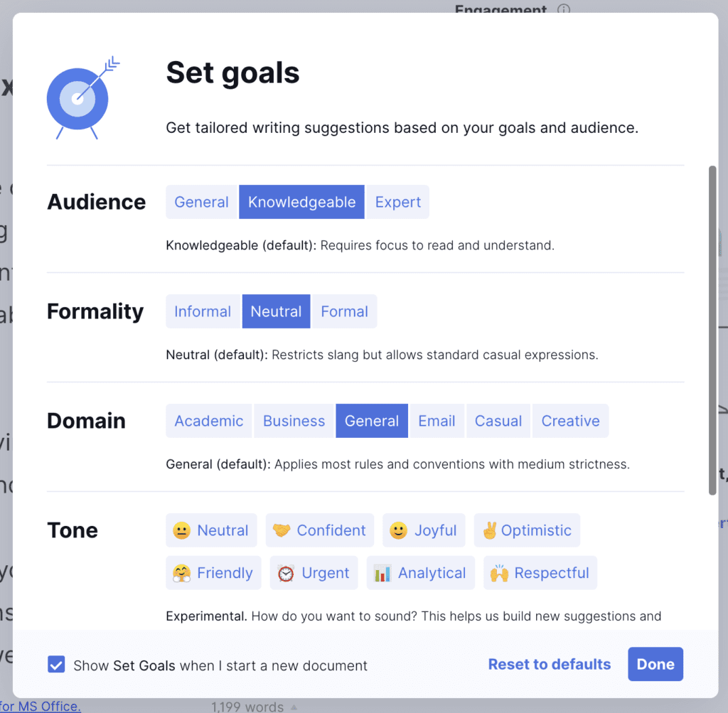Screen dimensions: 728x713
Task: Click the dialog's vertical scrollbar
Action: (x=712, y=331)
